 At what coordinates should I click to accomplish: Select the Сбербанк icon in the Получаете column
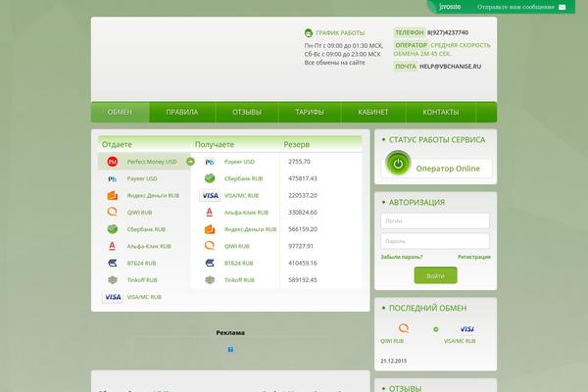coord(210,178)
